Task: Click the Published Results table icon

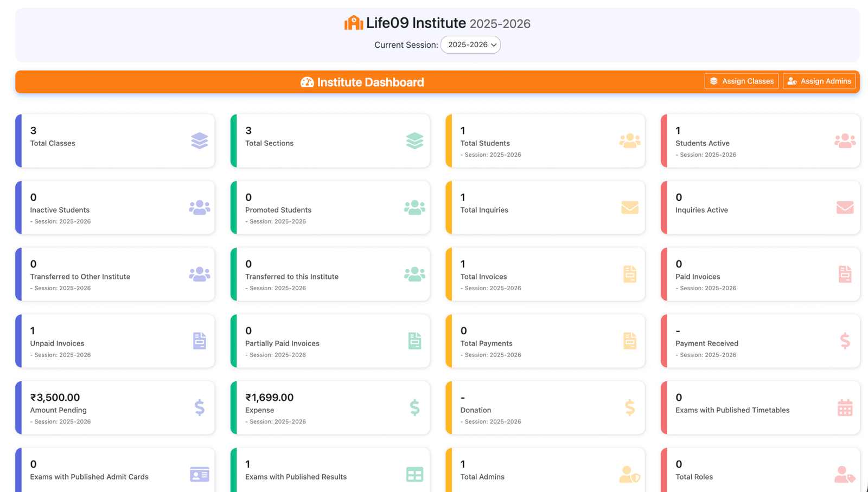Action: point(414,475)
